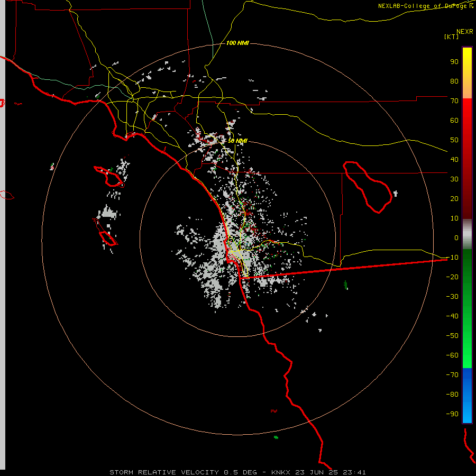Select the 70 value on the velocity scale
The height and width of the screenshot is (476, 476).
click(x=454, y=101)
